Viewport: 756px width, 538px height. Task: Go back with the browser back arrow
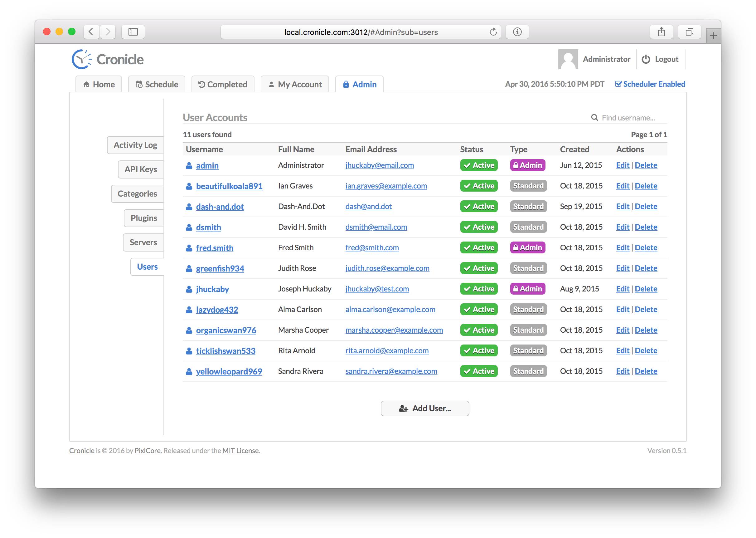[91, 32]
